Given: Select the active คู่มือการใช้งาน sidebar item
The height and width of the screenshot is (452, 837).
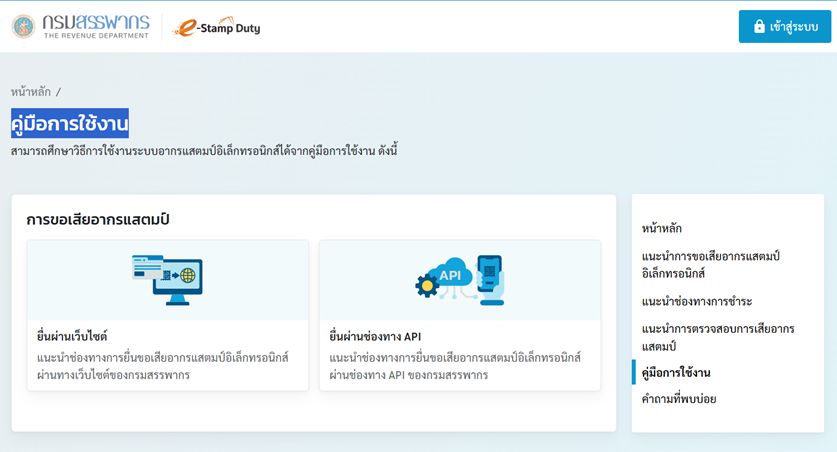Looking at the screenshot, I should coord(676,373).
